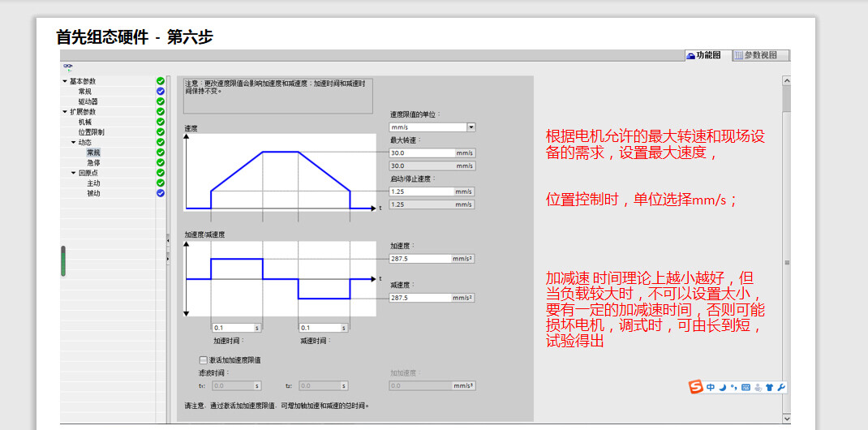The image size is (868, 430).
Task: Click the upper splitter collapse arrow beside tree
Action: coord(168,241)
